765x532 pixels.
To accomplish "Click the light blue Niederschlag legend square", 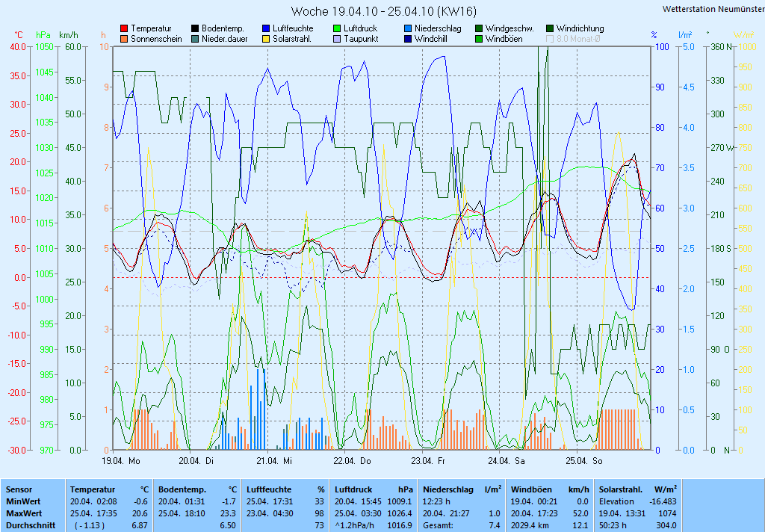I will (x=408, y=28).
